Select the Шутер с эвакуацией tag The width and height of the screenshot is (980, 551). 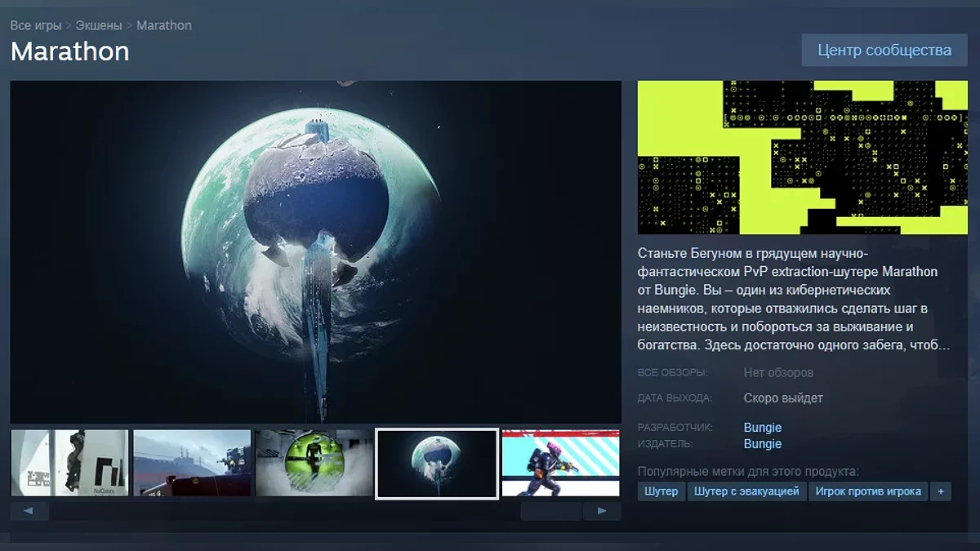coord(746,491)
